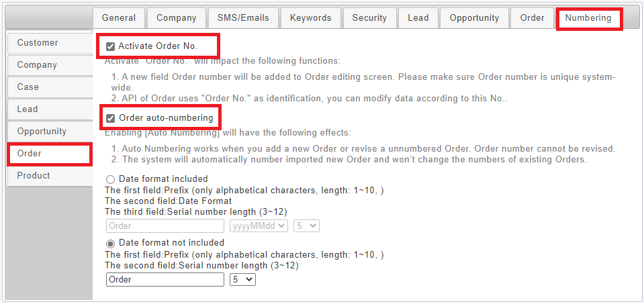Select the Numbering tab
The width and height of the screenshot is (644, 304).
pos(588,18)
